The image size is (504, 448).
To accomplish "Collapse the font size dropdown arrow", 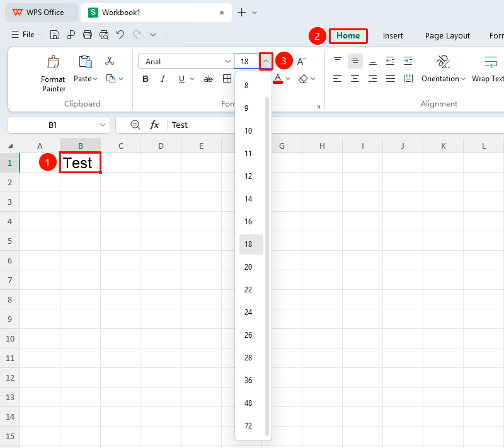I will pyautogui.click(x=266, y=61).
